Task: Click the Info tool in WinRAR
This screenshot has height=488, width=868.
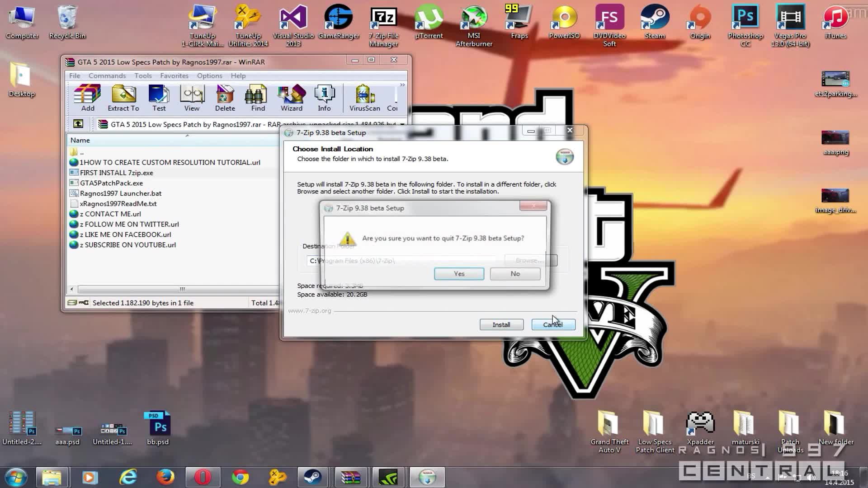Action: pyautogui.click(x=324, y=98)
